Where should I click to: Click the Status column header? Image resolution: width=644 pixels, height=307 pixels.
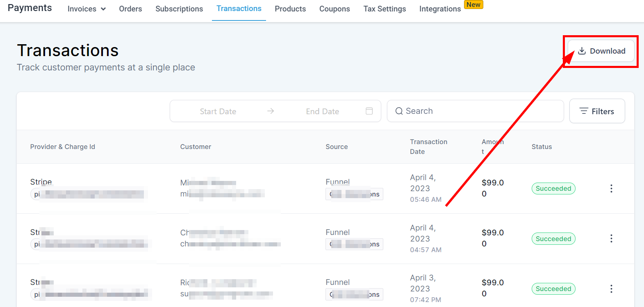[x=542, y=147]
